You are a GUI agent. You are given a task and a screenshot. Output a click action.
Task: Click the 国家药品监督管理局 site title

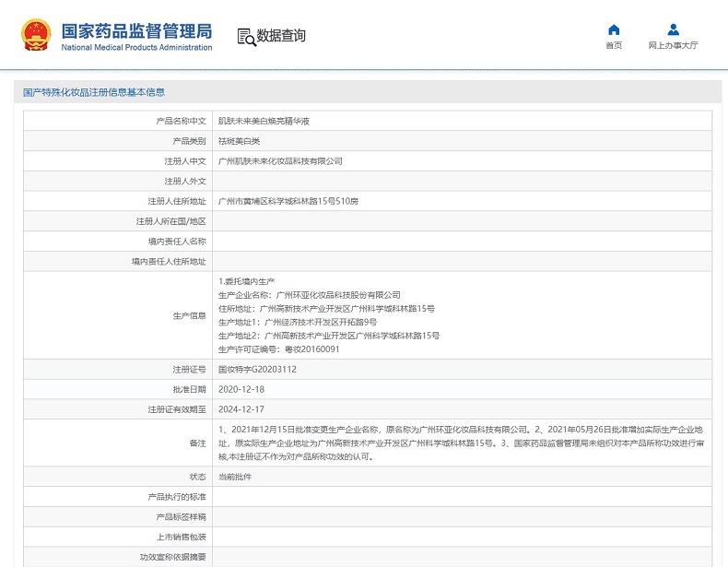[136, 30]
